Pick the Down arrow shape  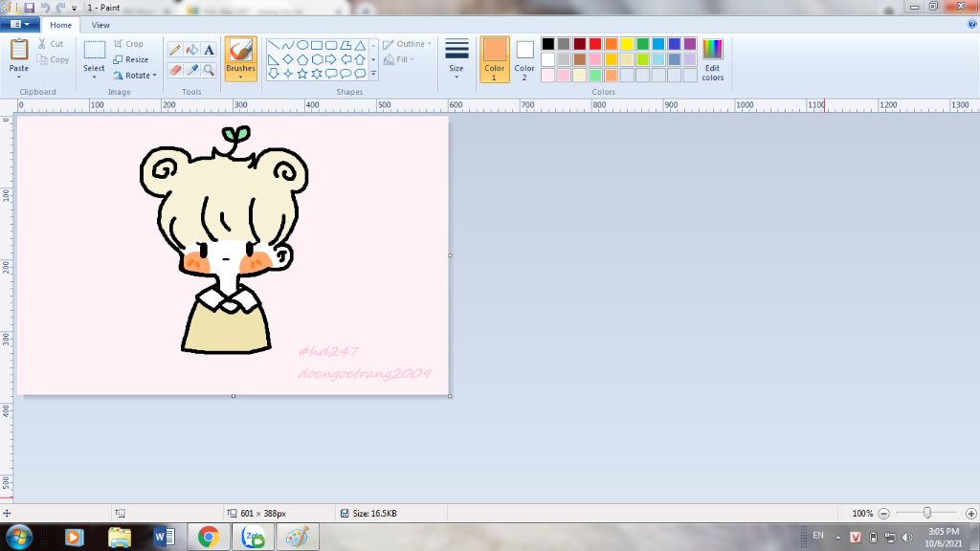click(x=273, y=74)
